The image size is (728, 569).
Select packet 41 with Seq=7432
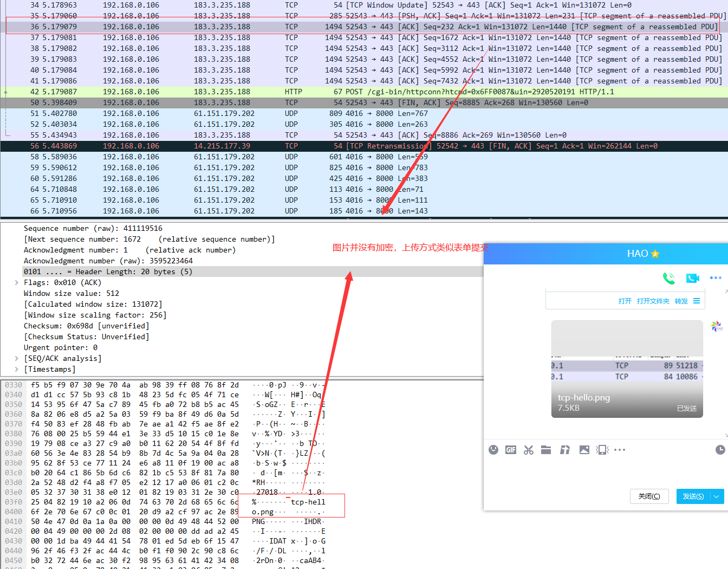[x=364, y=81]
